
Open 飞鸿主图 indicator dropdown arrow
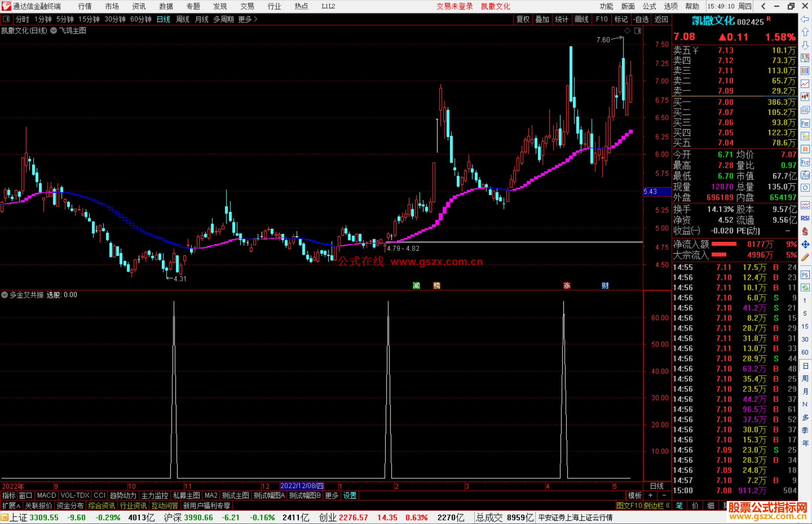pyautogui.click(x=54, y=31)
